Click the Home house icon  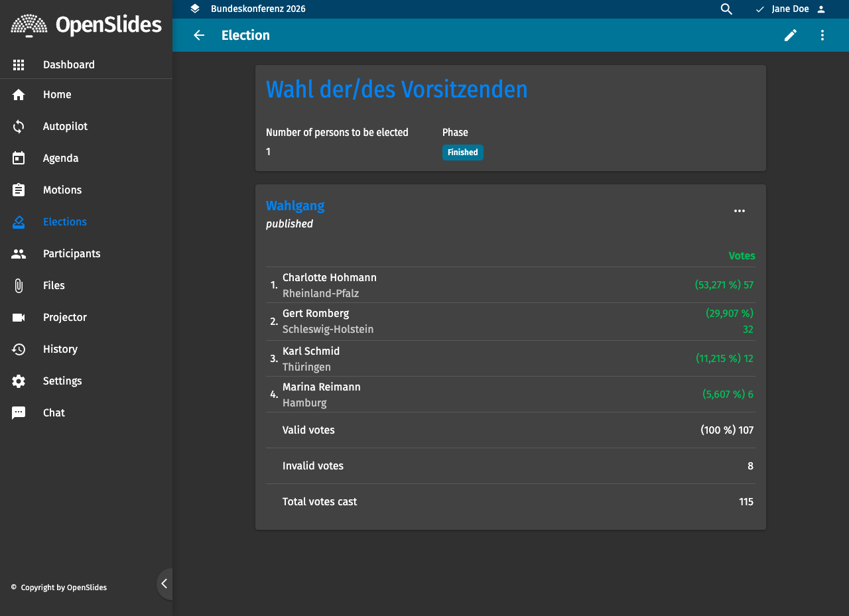tap(19, 95)
